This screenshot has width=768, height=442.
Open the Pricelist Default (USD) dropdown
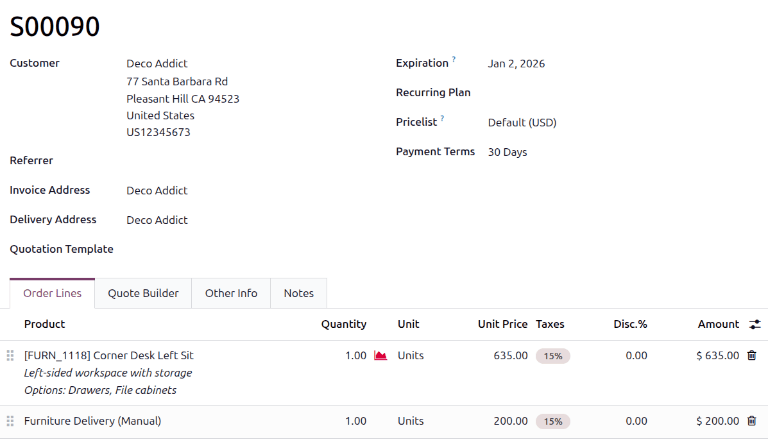click(522, 122)
